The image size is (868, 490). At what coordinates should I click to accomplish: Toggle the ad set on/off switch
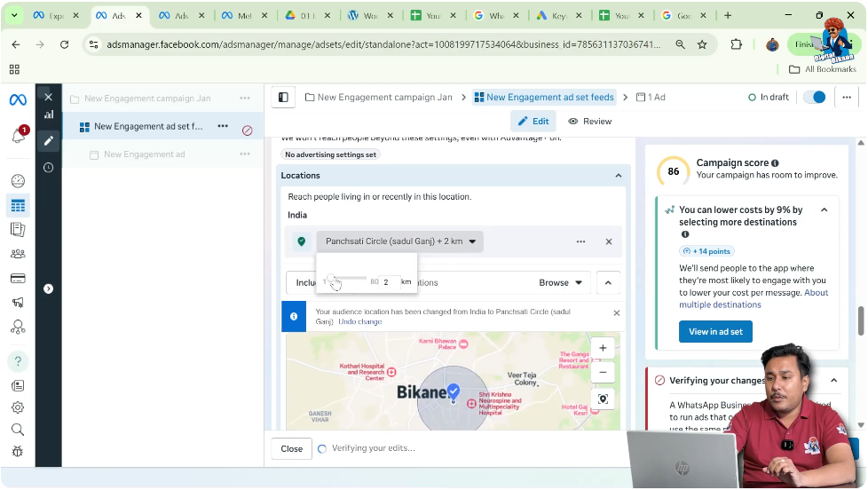coord(815,98)
